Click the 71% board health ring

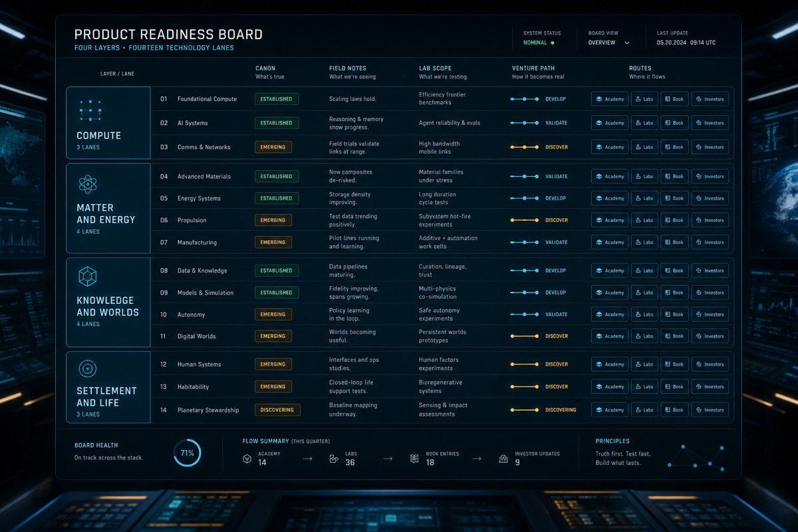click(188, 453)
